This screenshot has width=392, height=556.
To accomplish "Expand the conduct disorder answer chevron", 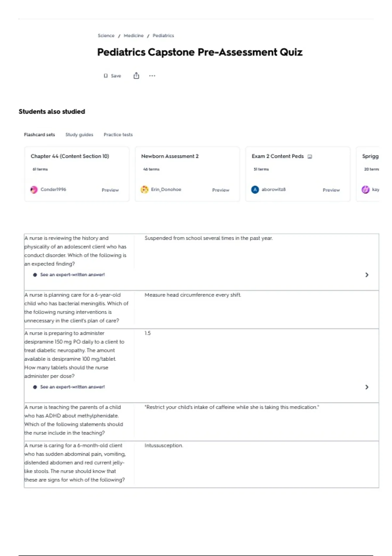I will click(367, 275).
